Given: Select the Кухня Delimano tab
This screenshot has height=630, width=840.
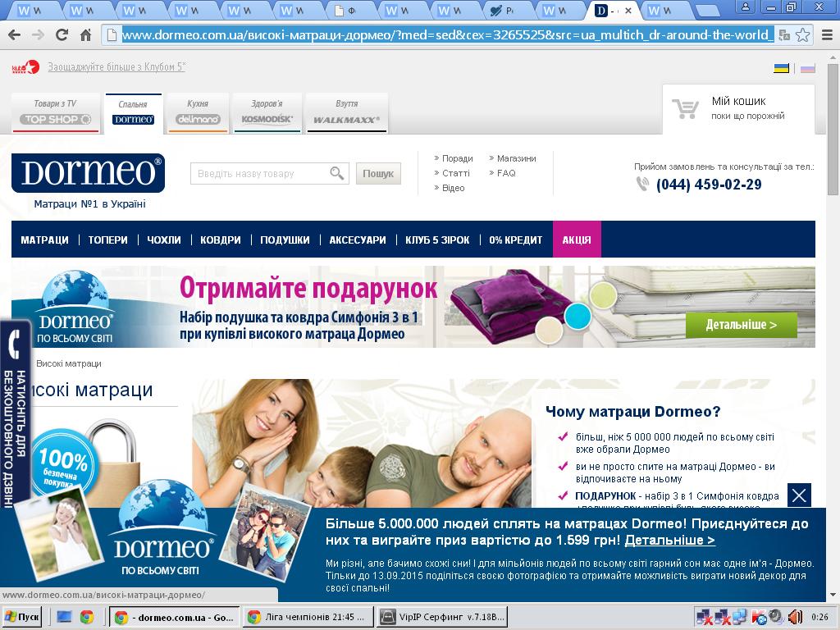Looking at the screenshot, I should point(198,112).
